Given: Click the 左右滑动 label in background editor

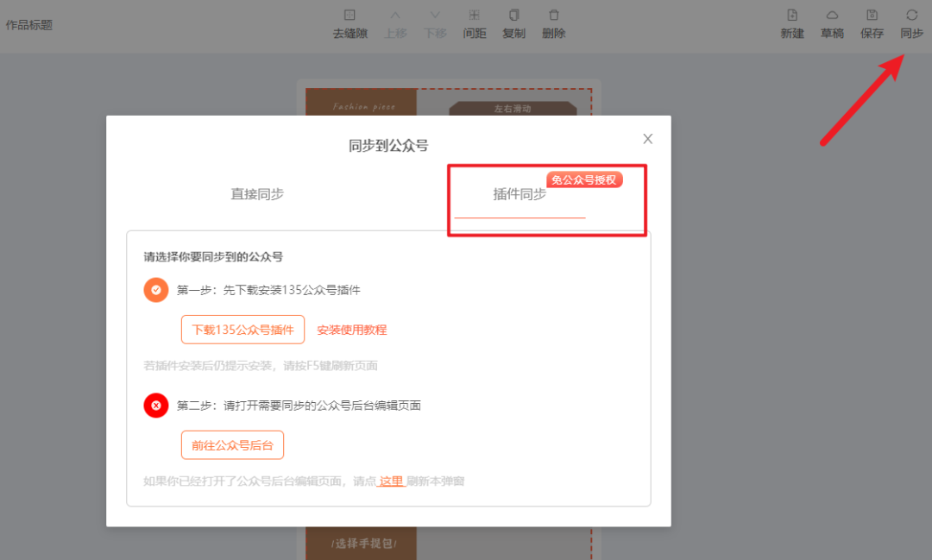Looking at the screenshot, I should click(x=513, y=109).
